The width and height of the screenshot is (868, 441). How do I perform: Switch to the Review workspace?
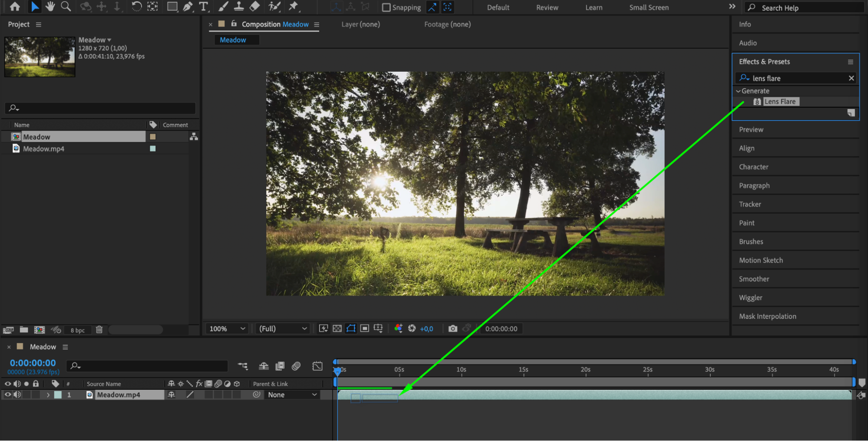(547, 7)
